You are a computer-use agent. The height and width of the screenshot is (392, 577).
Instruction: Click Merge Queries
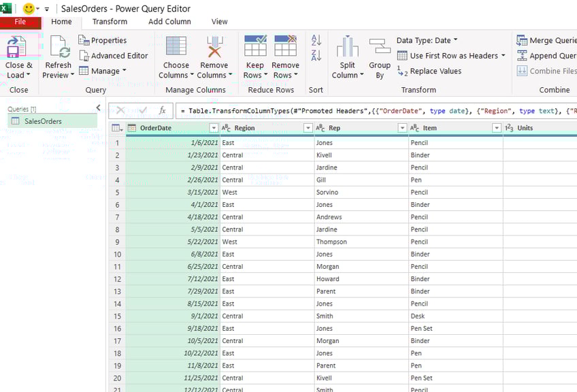click(546, 40)
